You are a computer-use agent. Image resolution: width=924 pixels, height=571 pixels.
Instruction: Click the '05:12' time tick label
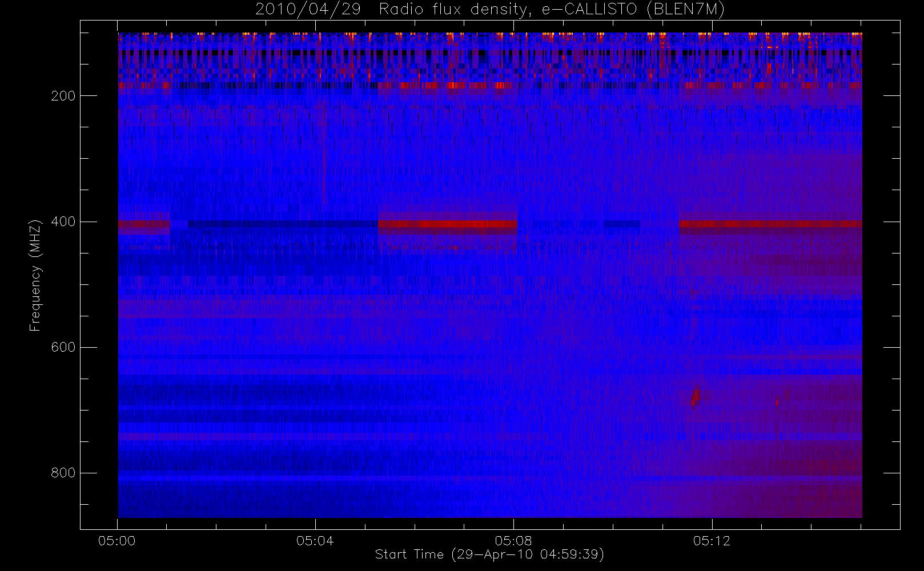[712, 541]
